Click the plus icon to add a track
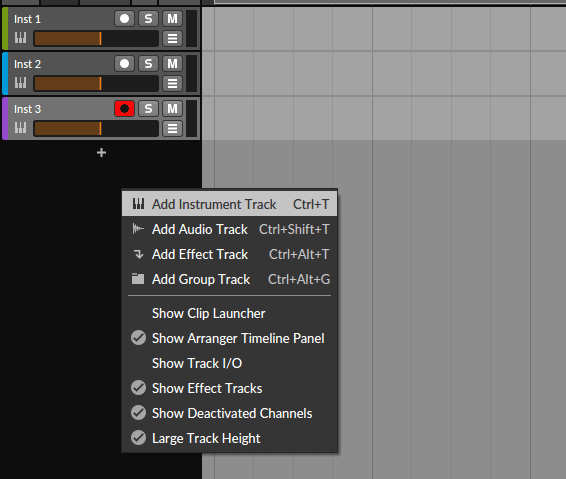Image resolution: width=566 pixels, height=479 pixels. [x=101, y=153]
